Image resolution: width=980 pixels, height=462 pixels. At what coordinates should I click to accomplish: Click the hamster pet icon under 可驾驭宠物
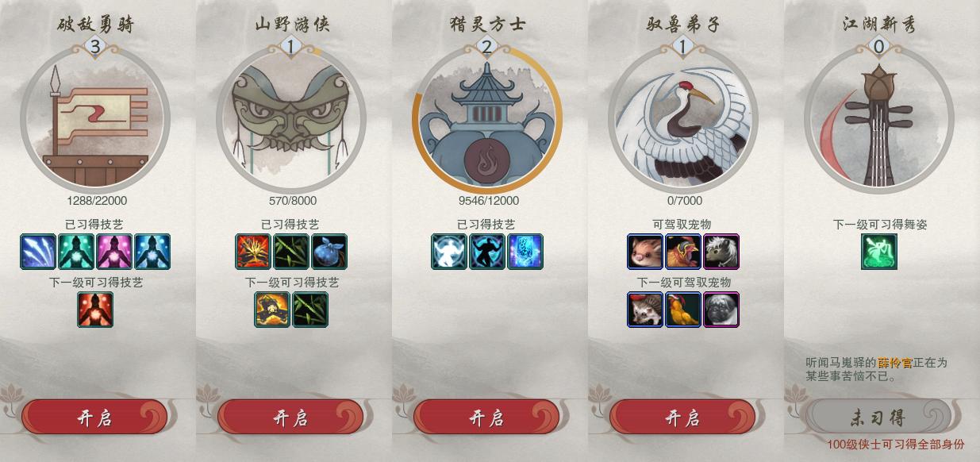[x=645, y=251]
